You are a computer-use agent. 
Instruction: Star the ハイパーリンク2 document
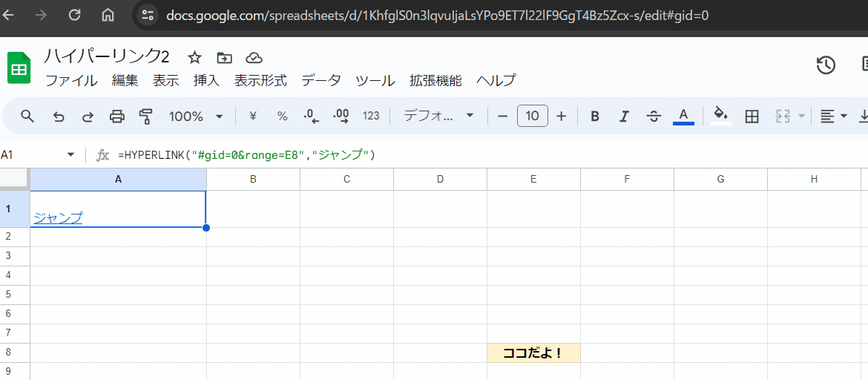[194, 58]
